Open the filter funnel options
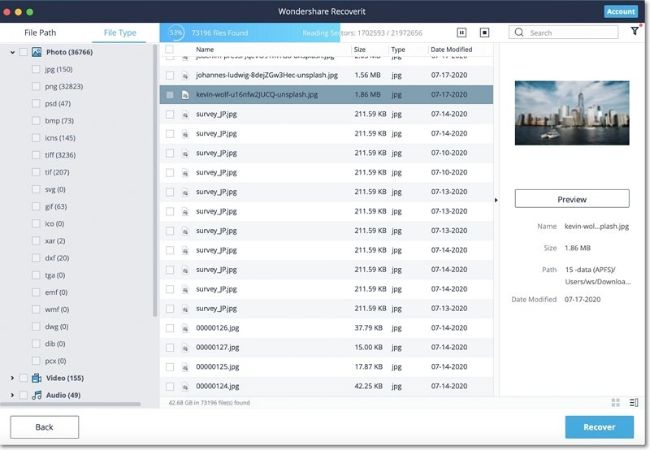This screenshot has width=650, height=450. [635, 31]
